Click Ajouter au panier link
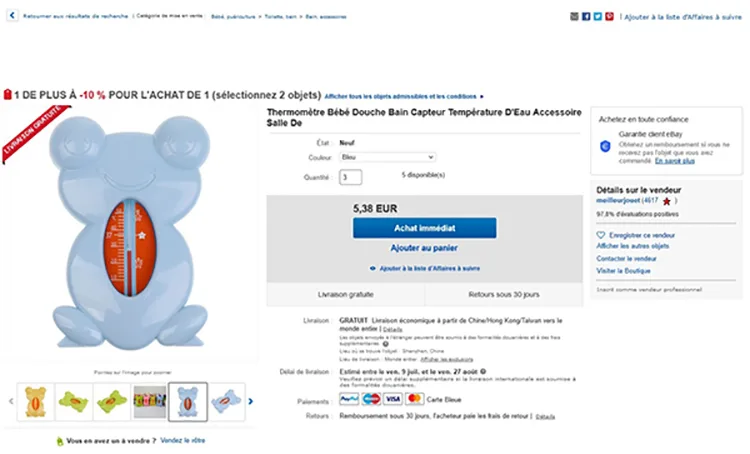This screenshot has height=454, width=750. tap(424, 248)
